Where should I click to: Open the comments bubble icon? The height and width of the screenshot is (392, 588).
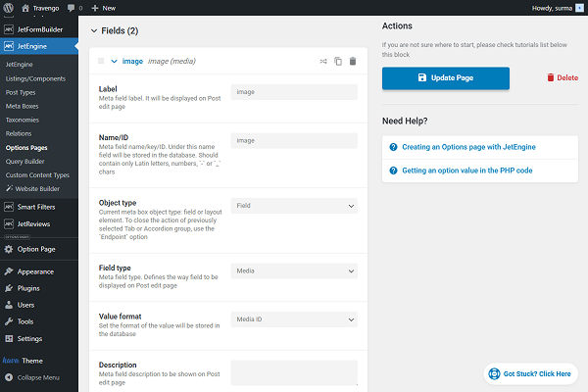71,8
